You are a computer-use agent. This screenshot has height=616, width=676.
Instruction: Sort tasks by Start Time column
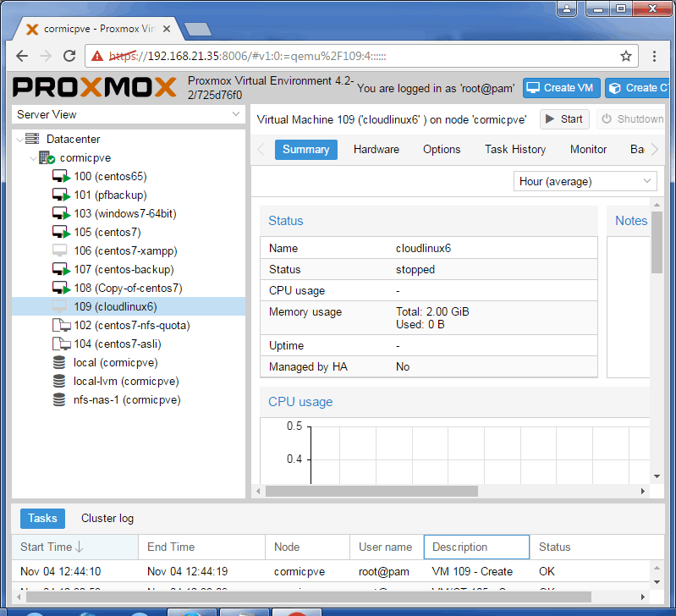(x=74, y=547)
